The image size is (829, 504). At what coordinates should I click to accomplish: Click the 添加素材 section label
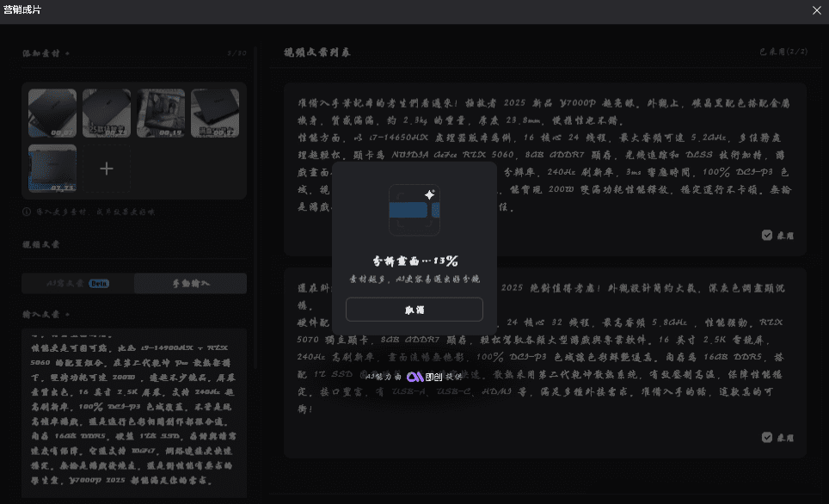41,53
